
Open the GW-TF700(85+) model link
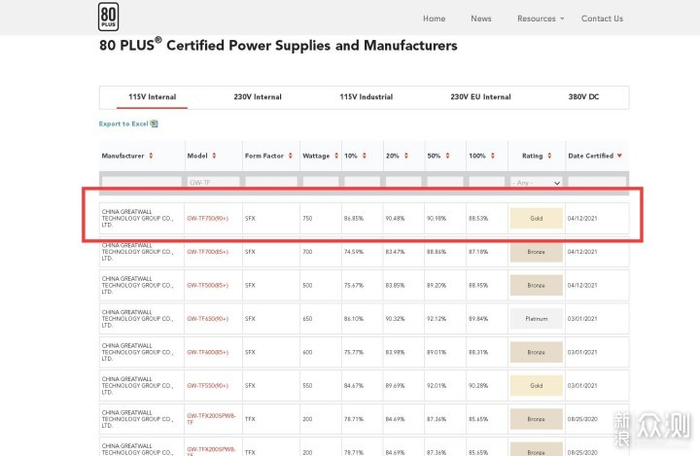(208, 252)
